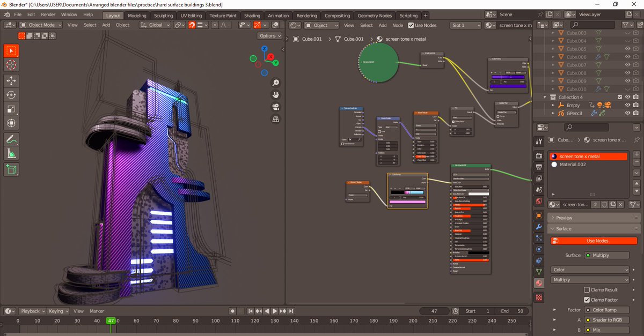Open the timeline Playback popover
Viewport: 644px width, 336px height.
click(32, 311)
